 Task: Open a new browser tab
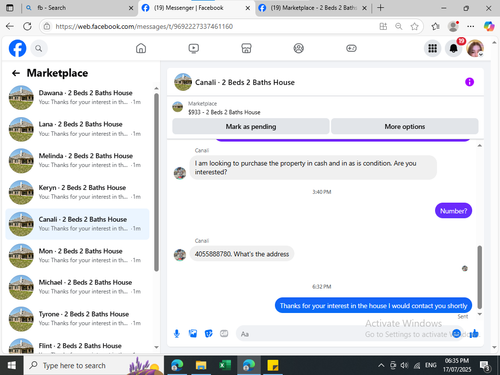(381, 8)
